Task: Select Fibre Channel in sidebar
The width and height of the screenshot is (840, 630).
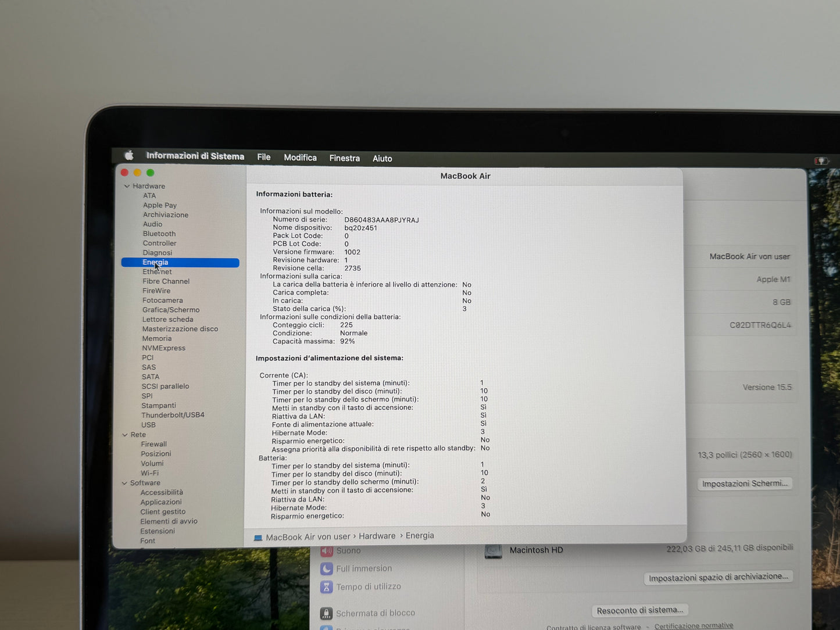Action: tap(166, 281)
